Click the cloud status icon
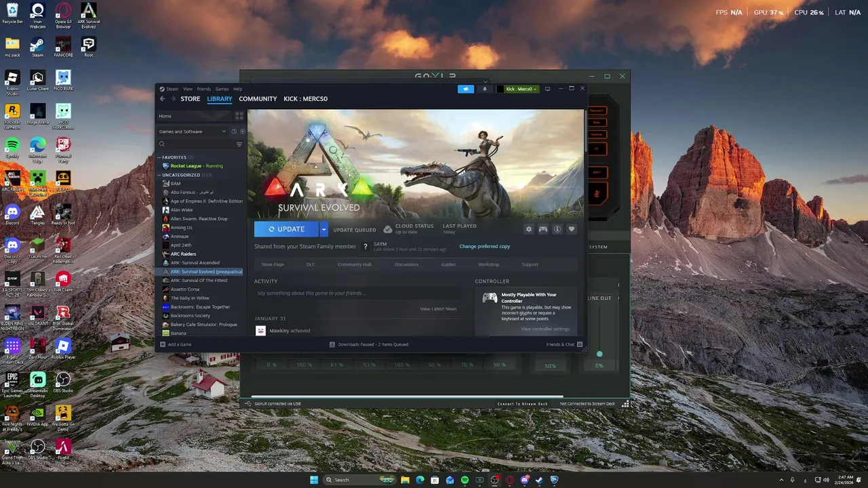Screen dimensions: 868x488 point(388,229)
